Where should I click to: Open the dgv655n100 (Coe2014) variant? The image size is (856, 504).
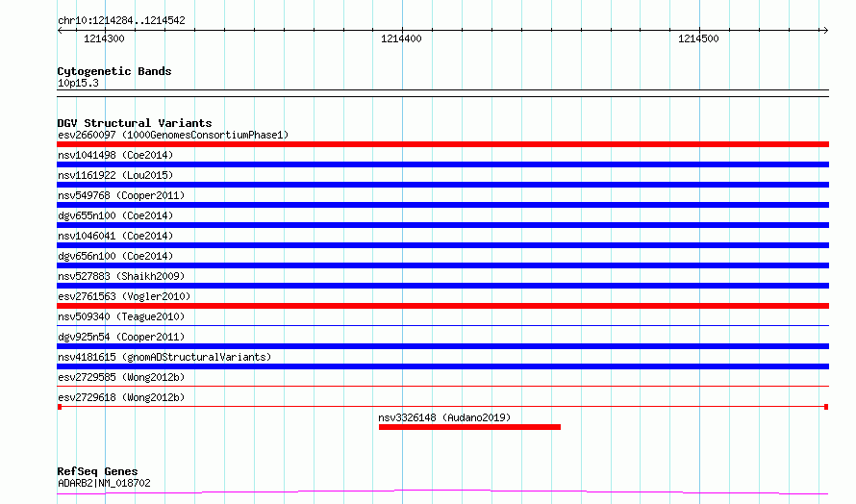(x=115, y=215)
